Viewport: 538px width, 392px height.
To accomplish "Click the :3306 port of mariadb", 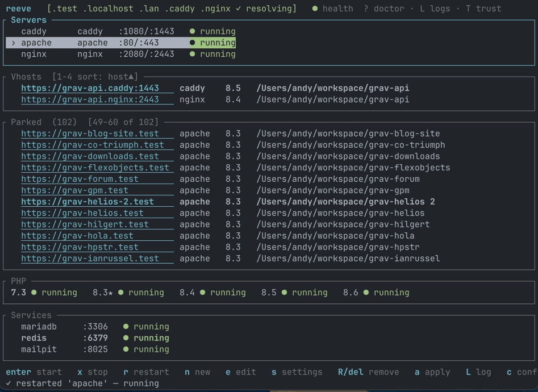I will point(95,327).
